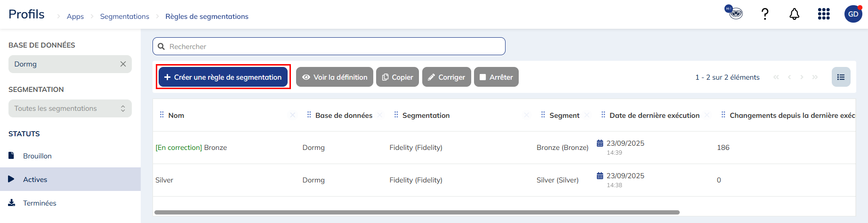
Task: Click the help question mark icon
Action: pos(765,14)
